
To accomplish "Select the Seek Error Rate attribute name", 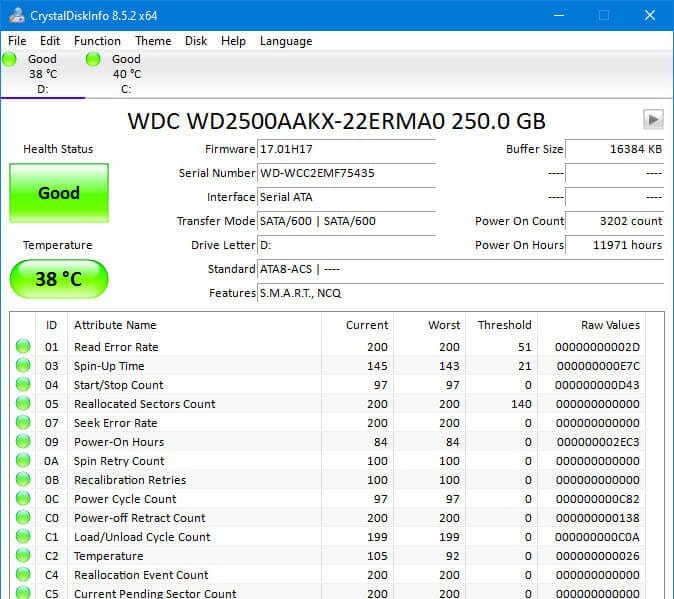I will [116, 423].
